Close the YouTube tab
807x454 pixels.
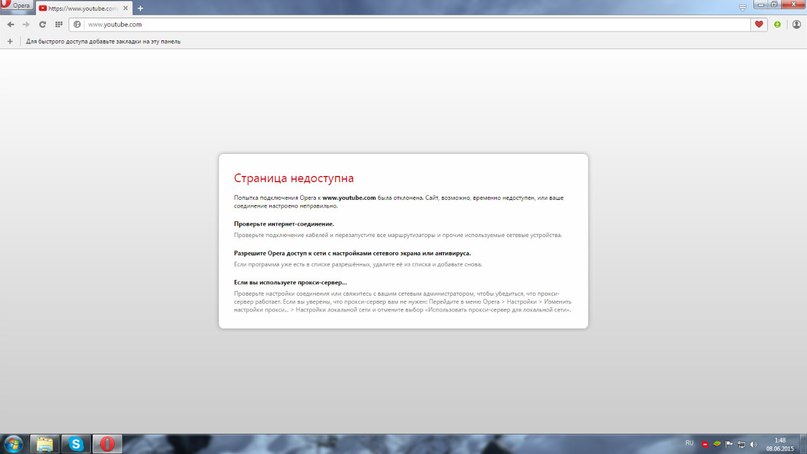click(x=126, y=8)
